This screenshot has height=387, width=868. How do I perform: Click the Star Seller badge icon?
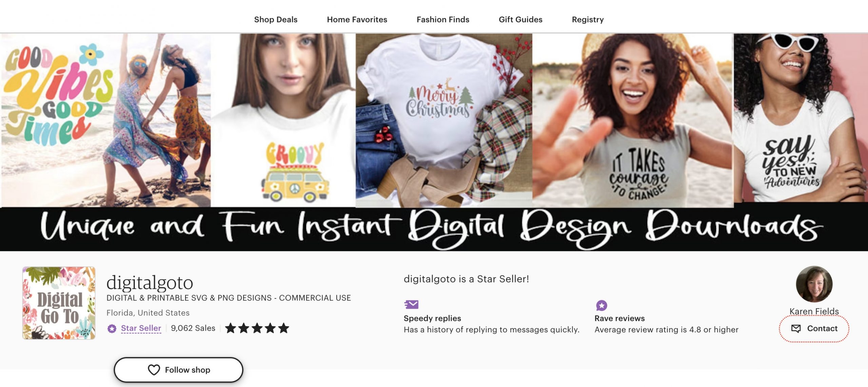click(x=112, y=328)
